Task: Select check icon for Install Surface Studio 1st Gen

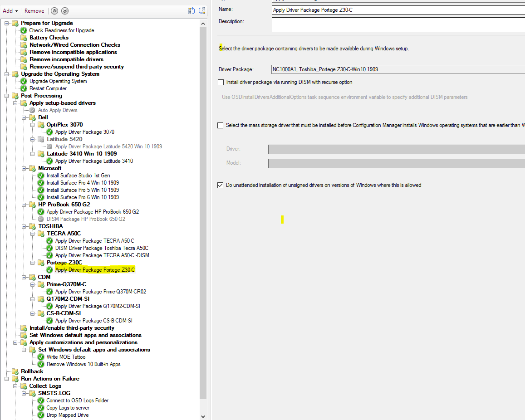Action: [x=41, y=176]
